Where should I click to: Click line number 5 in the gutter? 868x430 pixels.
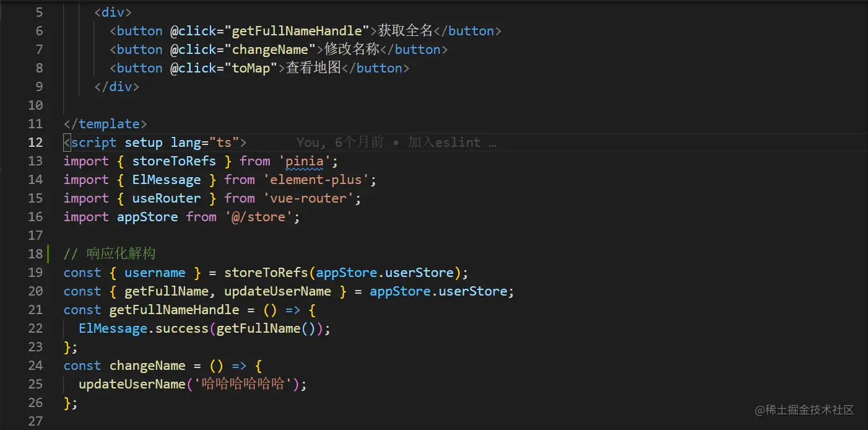pos(40,12)
